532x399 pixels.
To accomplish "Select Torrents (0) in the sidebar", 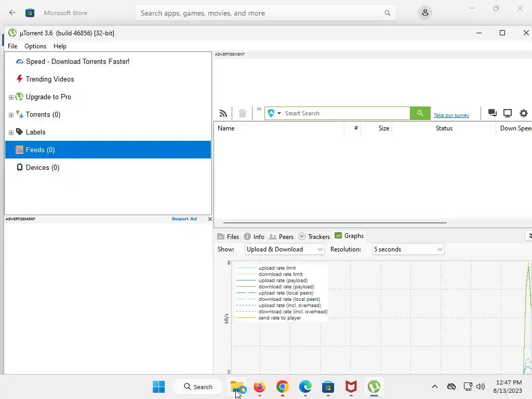I will tap(43, 114).
